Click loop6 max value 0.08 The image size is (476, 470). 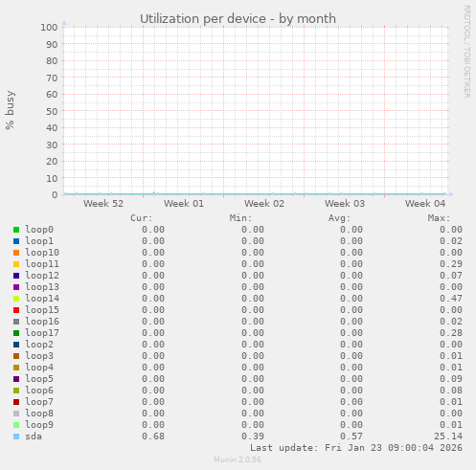click(451, 391)
